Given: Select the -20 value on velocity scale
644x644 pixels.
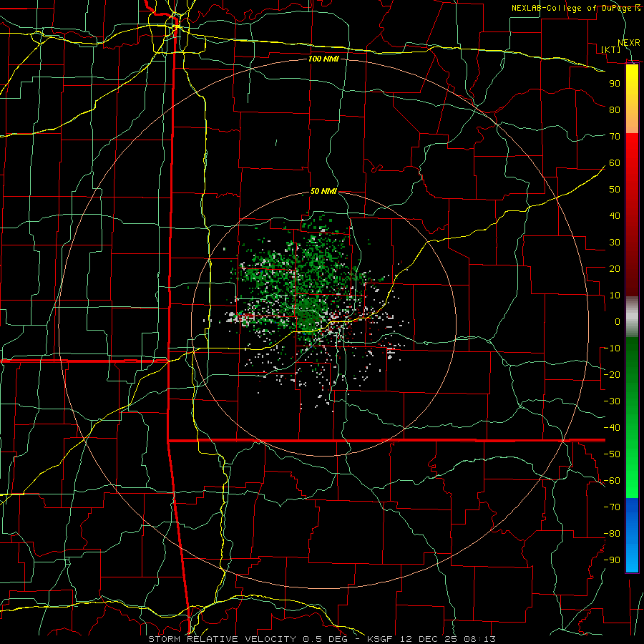Looking at the screenshot, I should click(612, 374).
